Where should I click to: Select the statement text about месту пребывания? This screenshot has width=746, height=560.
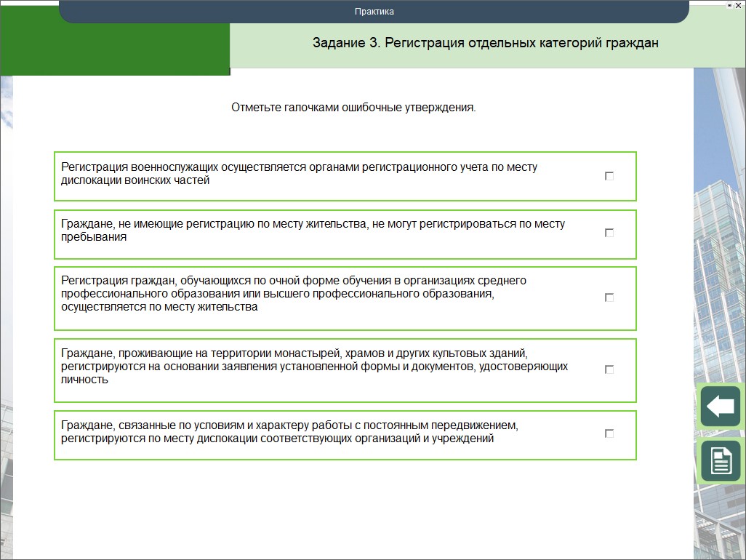click(x=313, y=231)
